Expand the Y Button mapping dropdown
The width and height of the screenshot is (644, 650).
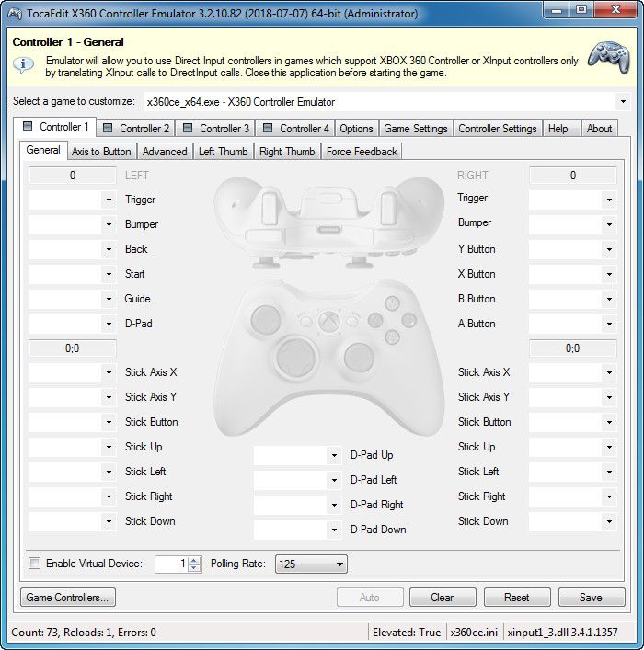click(609, 249)
